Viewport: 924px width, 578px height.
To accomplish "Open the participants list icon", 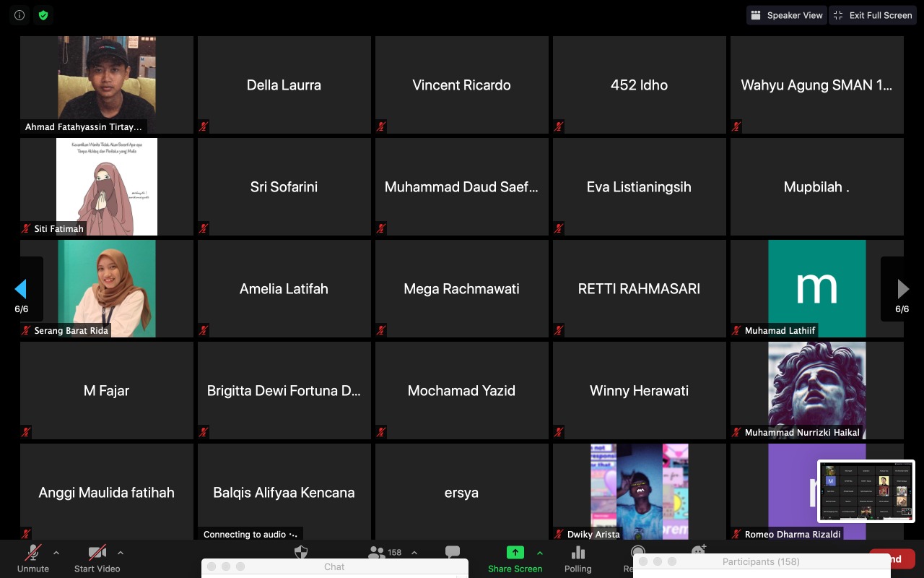I will click(x=376, y=553).
